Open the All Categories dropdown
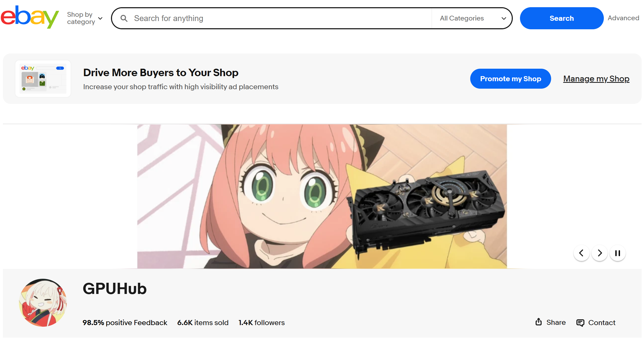Image resolution: width=644 pixels, height=340 pixels. pyautogui.click(x=472, y=18)
